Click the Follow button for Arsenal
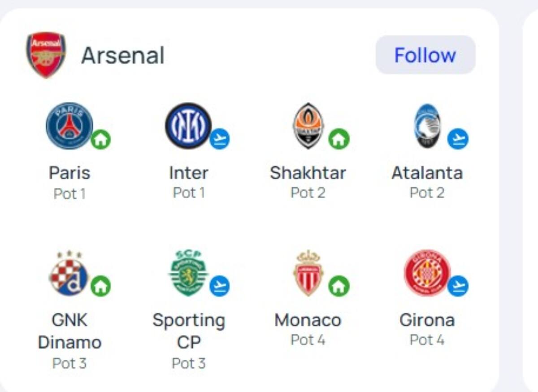 (425, 55)
